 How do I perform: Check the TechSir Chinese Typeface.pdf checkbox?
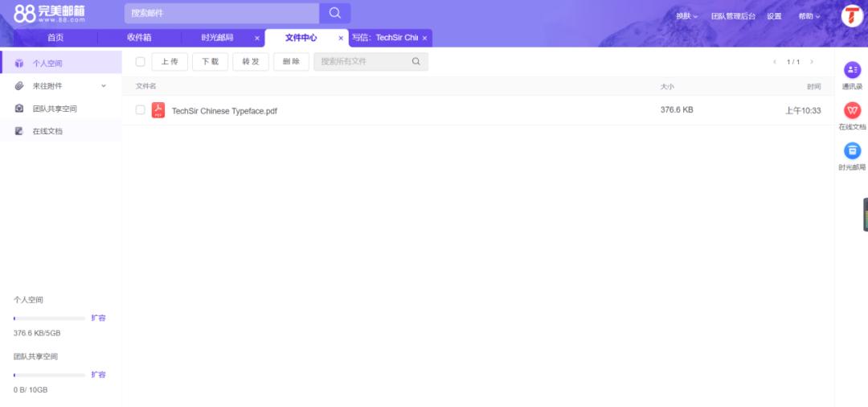[140, 109]
